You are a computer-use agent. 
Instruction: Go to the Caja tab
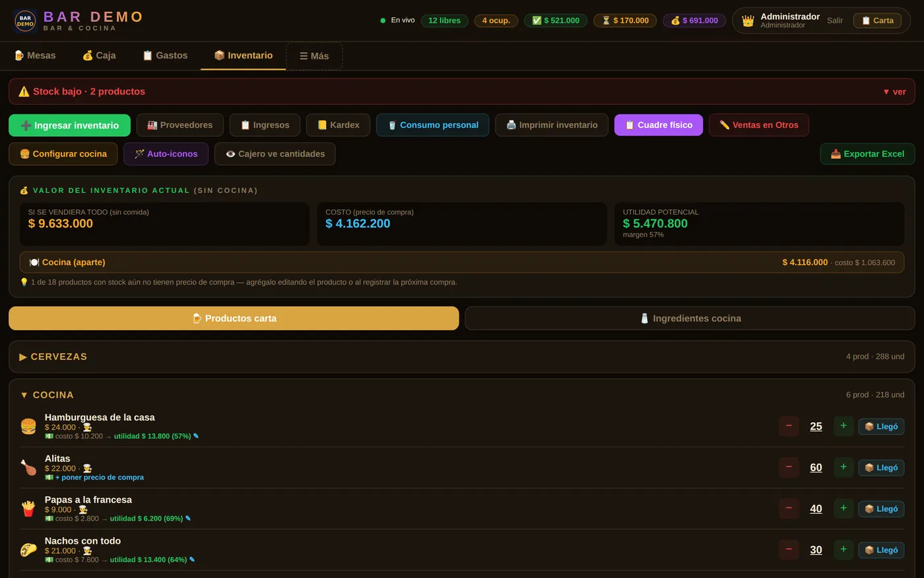[99, 55]
